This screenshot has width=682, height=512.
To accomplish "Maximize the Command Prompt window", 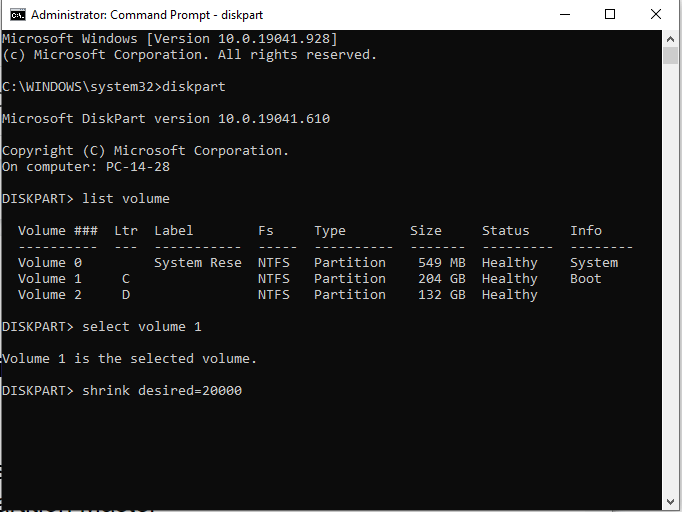I will coord(610,15).
